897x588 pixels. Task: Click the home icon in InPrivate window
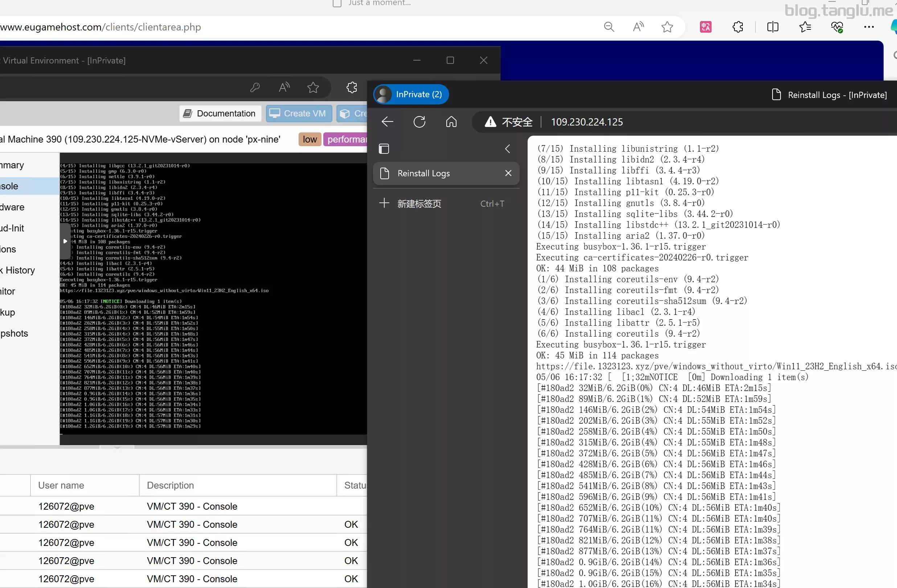451,122
